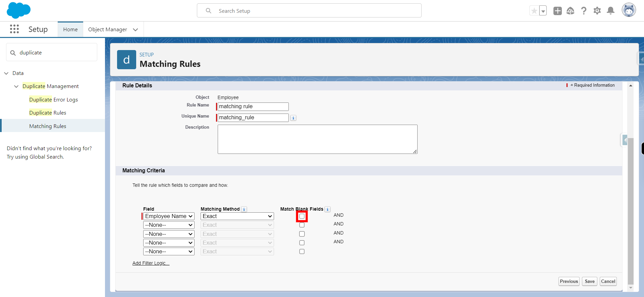The width and height of the screenshot is (644, 297).
Task: Check Match Blank Fields in fourth criteria row
Action: (x=302, y=243)
